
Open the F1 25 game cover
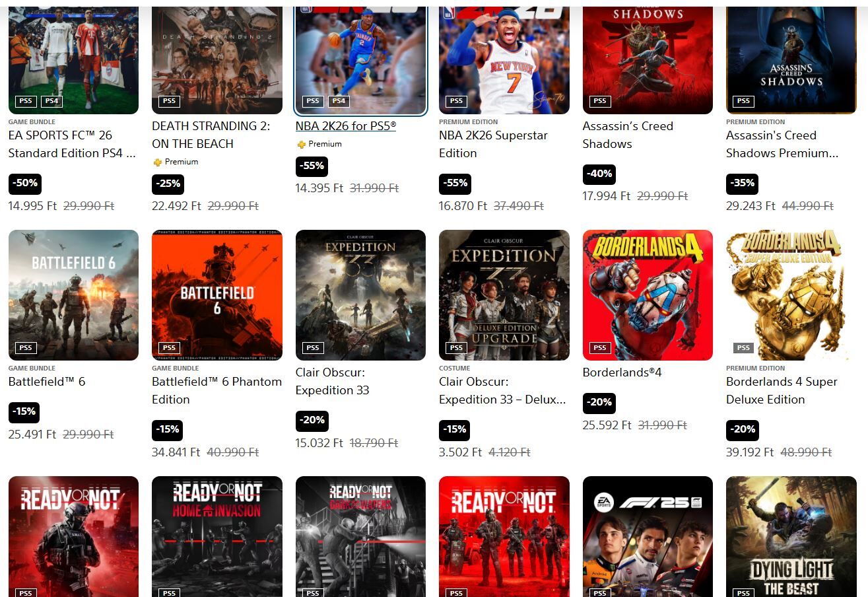(648, 536)
